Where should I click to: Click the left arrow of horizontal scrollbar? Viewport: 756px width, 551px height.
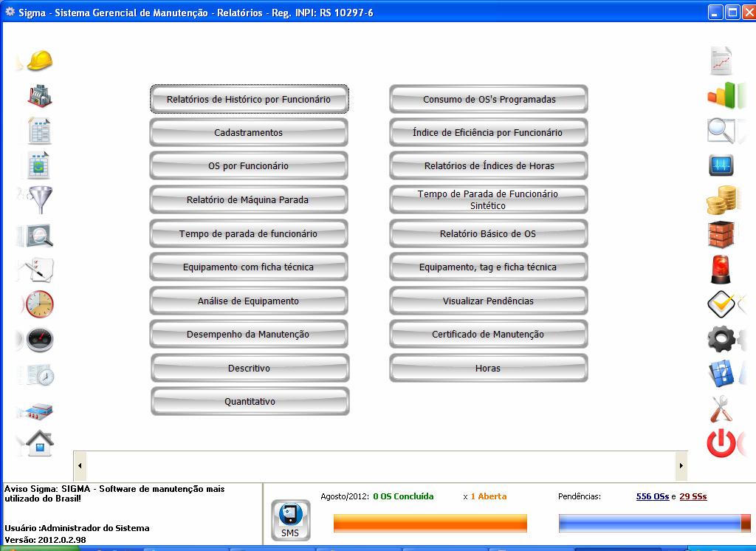click(80, 465)
